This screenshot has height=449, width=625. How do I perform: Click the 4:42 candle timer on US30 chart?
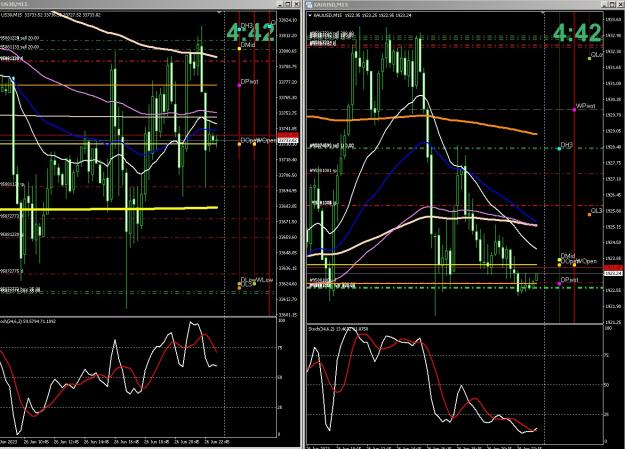coord(251,33)
